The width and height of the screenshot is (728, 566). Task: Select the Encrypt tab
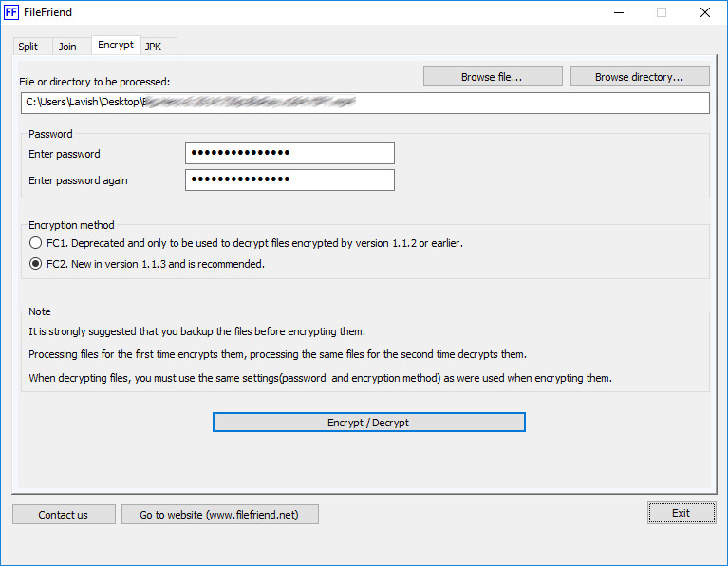[116, 45]
